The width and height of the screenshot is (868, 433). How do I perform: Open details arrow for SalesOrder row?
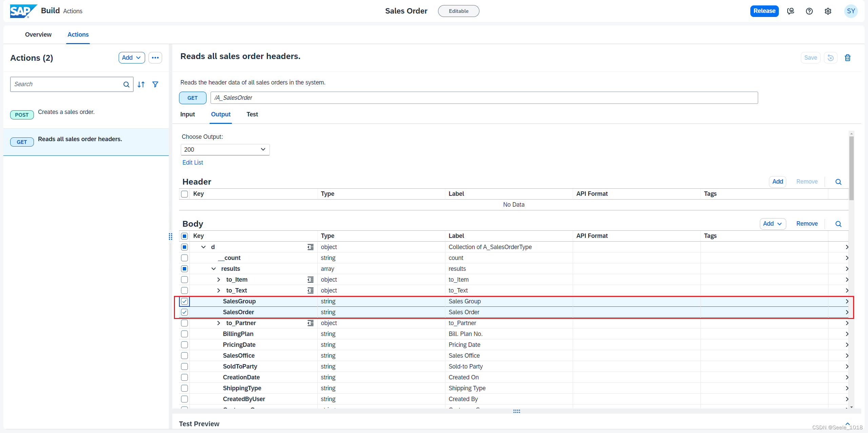click(x=847, y=312)
